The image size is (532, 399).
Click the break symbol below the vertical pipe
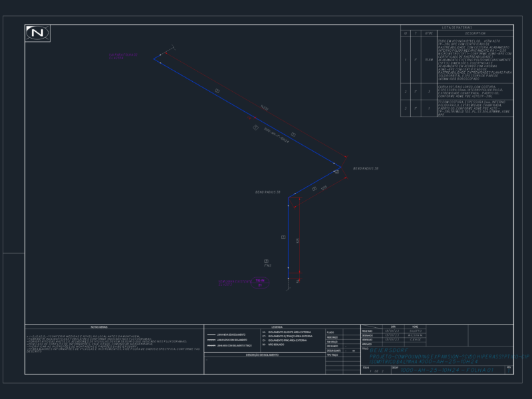point(289,287)
